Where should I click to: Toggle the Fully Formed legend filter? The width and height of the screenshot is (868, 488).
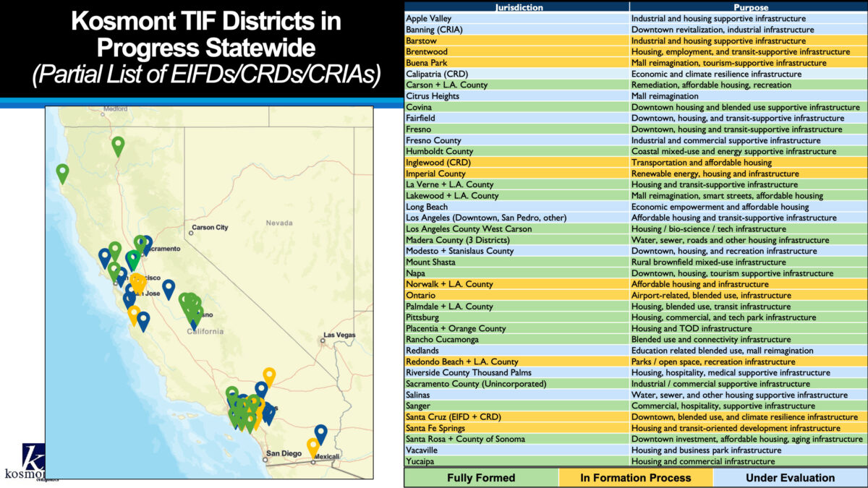(x=482, y=478)
